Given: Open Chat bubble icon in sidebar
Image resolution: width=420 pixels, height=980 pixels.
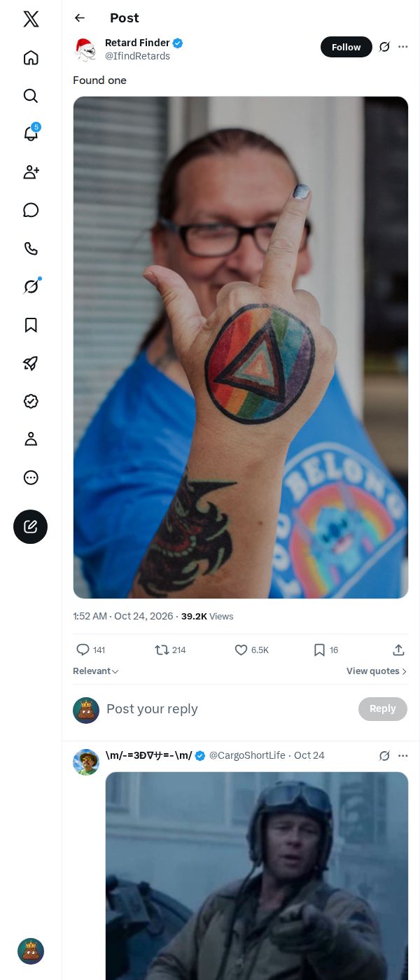Looking at the screenshot, I should coord(31,210).
